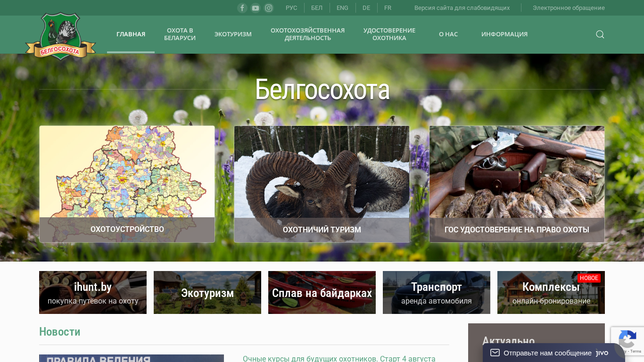Select the ГЛАВНАЯ menu item
This screenshot has height=362, width=644.
[131, 34]
